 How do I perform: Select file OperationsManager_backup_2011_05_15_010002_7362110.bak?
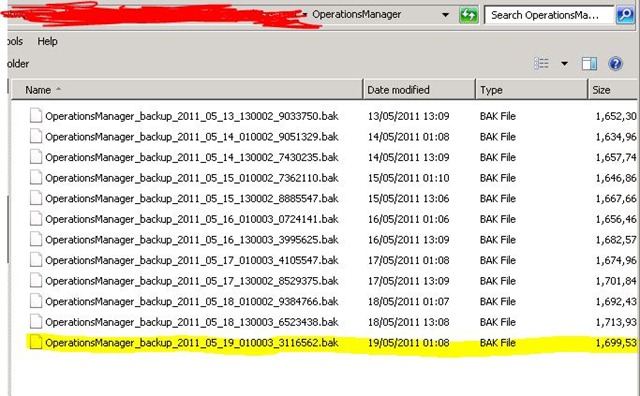(191, 178)
